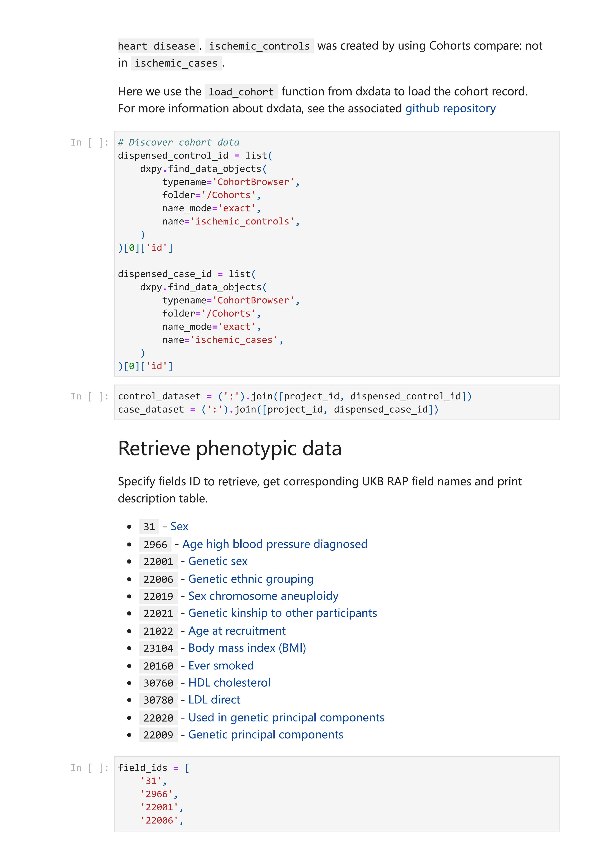Visit the 'HDL cholesterol' link
The width and height of the screenshot is (614, 868).
pos(229,683)
